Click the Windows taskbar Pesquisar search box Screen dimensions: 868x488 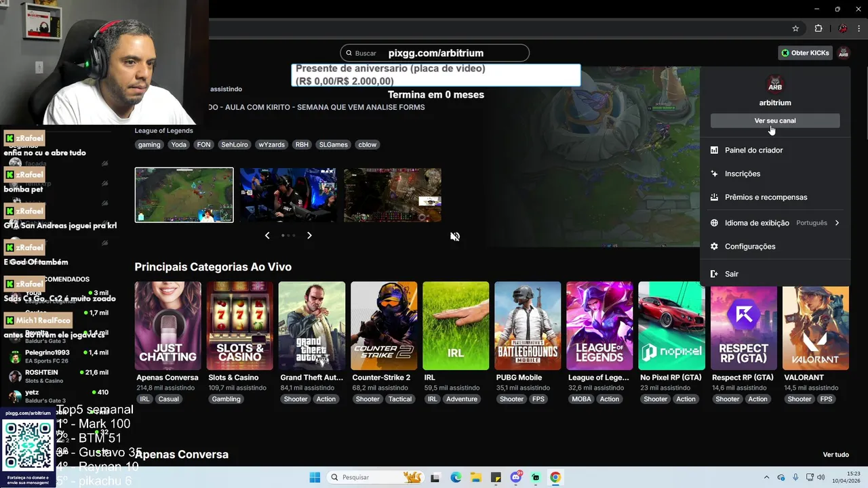[374, 477]
